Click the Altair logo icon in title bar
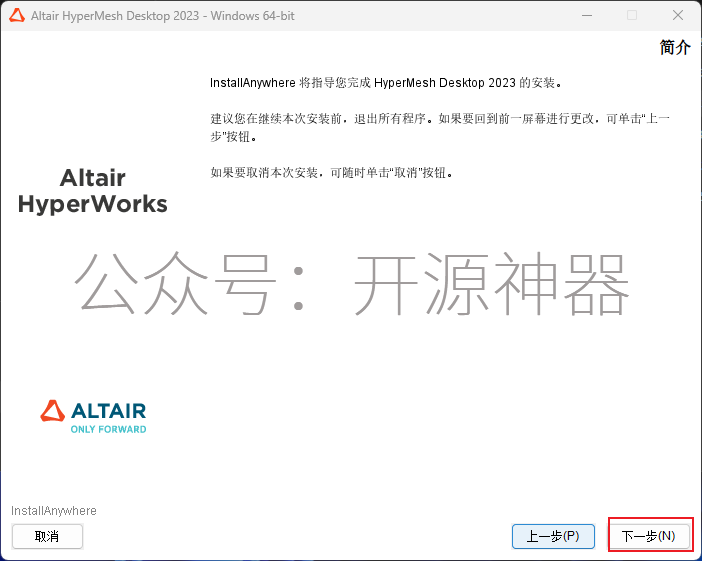Screen dimensions: 702x561 click(17, 16)
